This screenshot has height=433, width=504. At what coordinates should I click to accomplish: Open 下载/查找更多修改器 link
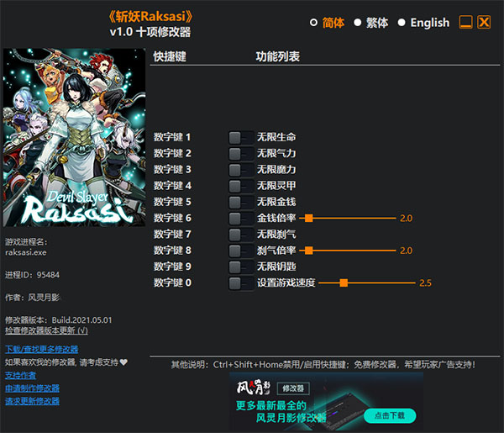click(41, 349)
